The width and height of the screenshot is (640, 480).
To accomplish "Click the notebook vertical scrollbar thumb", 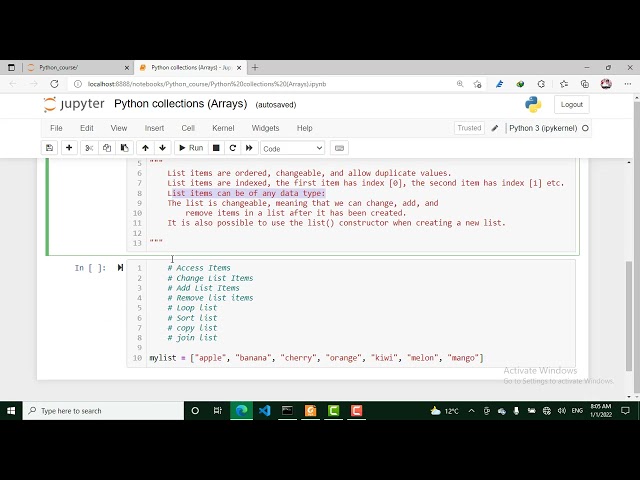I will point(629,316).
